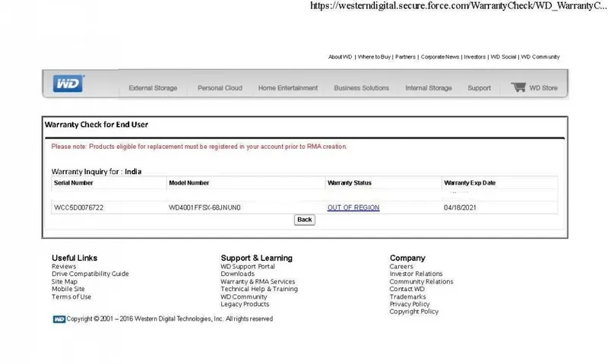Click the small WD logo beside copyright
This screenshot has height=364, width=608.
[59, 319]
